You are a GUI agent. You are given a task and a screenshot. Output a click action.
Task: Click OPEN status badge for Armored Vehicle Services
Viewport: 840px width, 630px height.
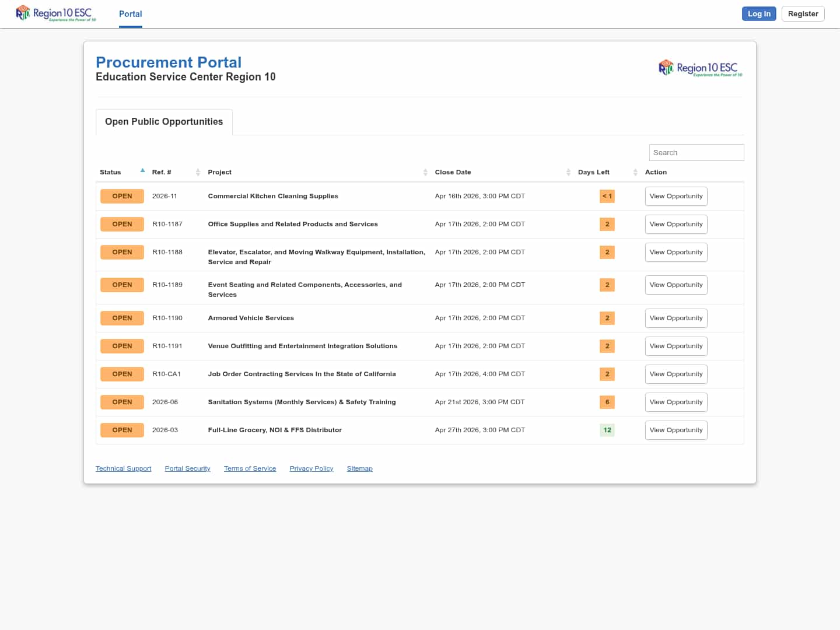pyautogui.click(x=122, y=318)
